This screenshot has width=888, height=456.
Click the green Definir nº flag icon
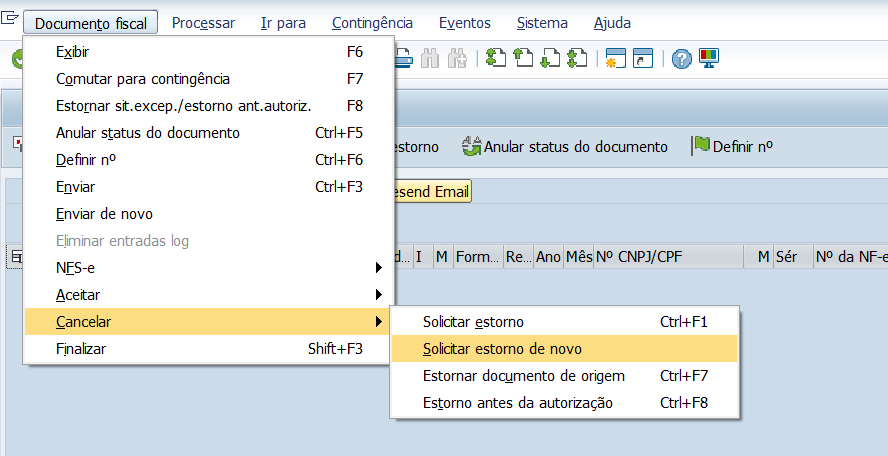[701, 146]
